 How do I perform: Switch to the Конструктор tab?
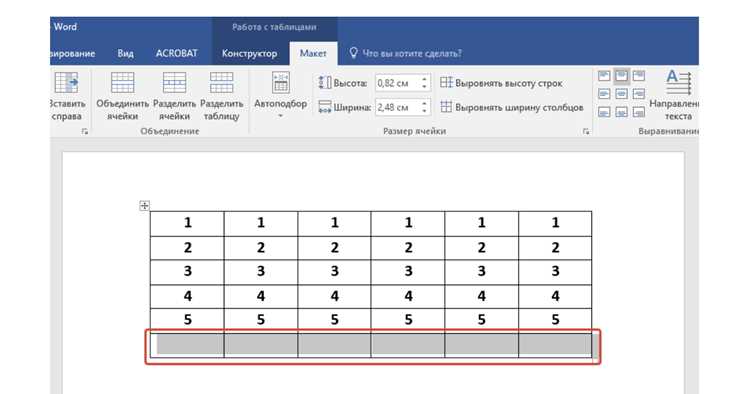point(249,54)
